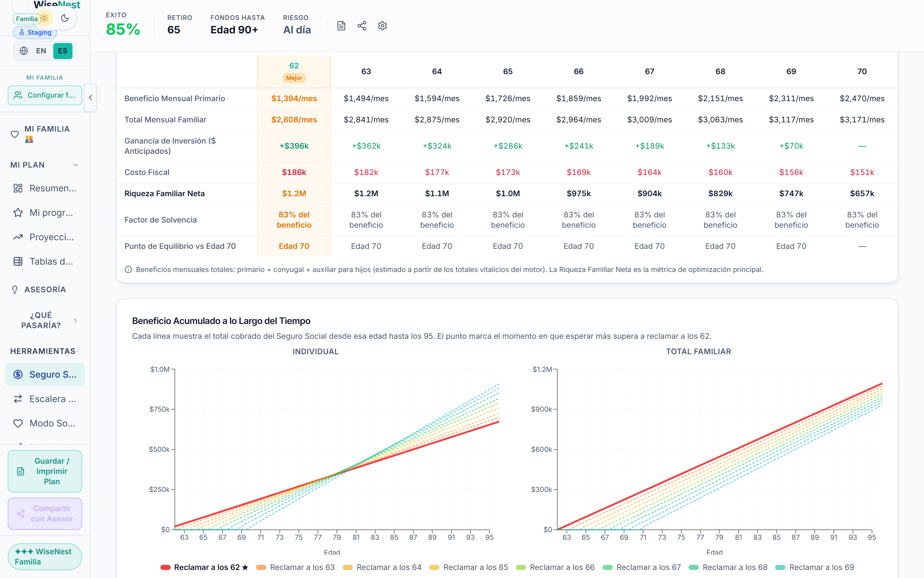Switch to dark mode moon icon
Image resolution: width=924 pixels, height=578 pixels.
(65, 18)
